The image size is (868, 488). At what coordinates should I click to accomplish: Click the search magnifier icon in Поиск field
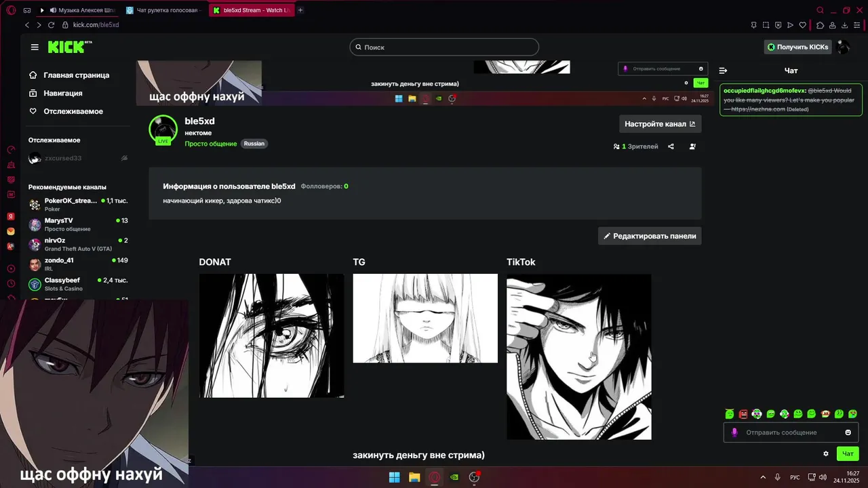(358, 47)
